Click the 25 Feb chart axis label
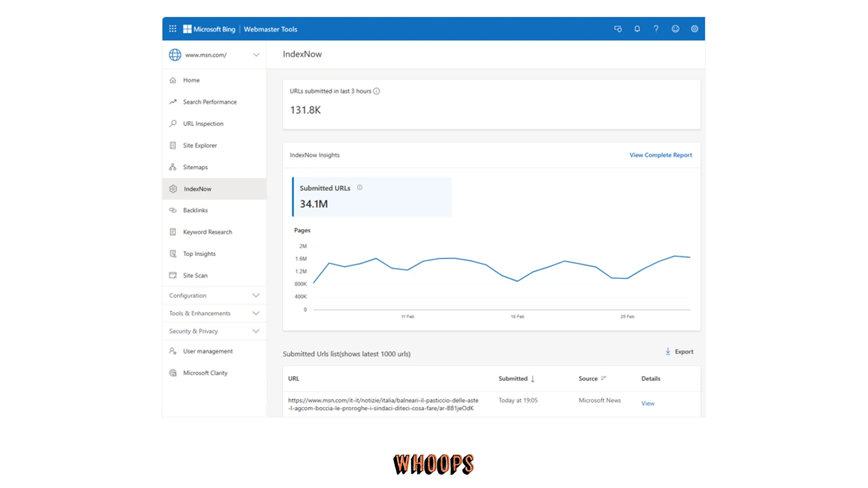The image size is (868, 488). [627, 317]
